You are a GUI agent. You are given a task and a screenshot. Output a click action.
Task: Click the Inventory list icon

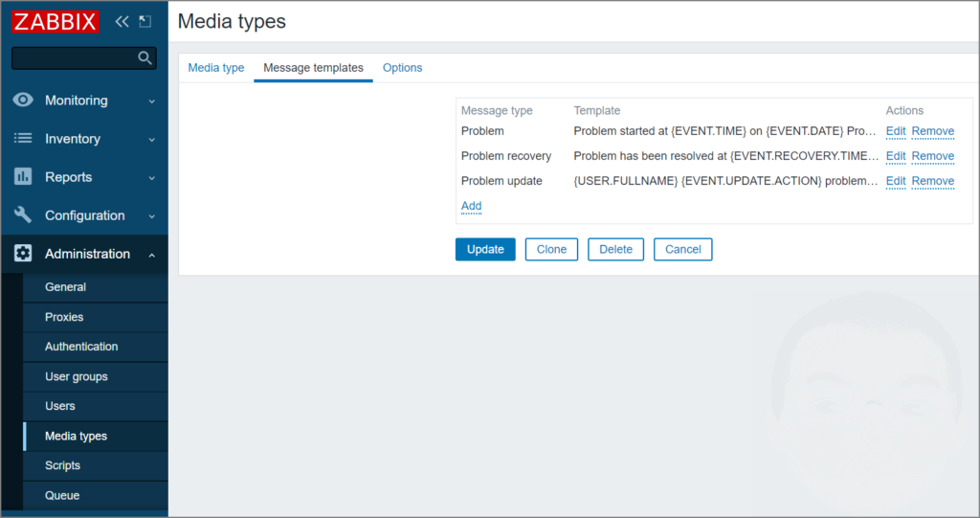(x=23, y=138)
